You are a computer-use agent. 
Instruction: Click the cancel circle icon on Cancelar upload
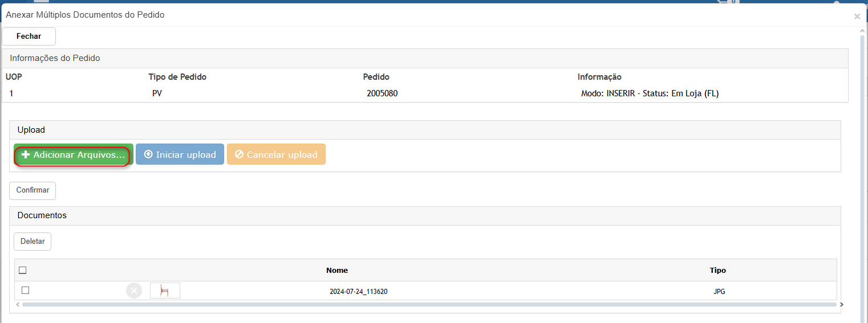(x=240, y=154)
